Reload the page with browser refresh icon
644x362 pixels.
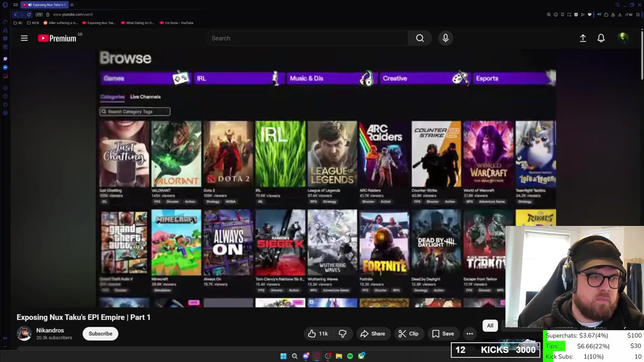(x=29, y=14)
